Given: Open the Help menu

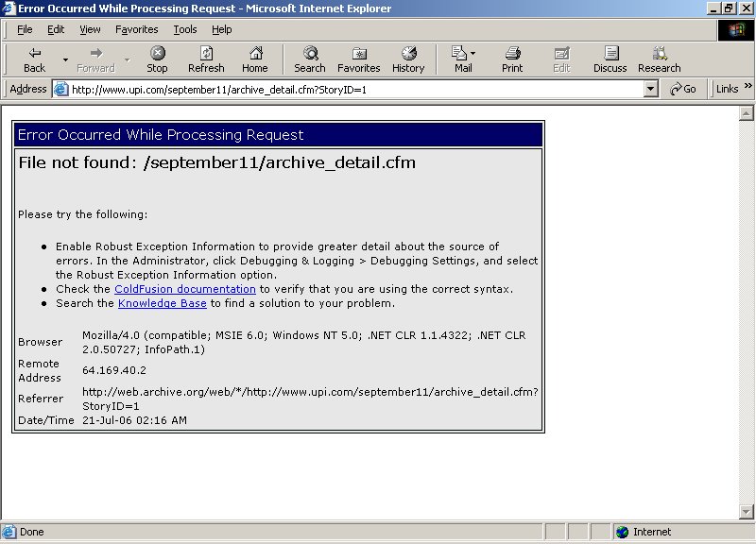Looking at the screenshot, I should tap(222, 29).
